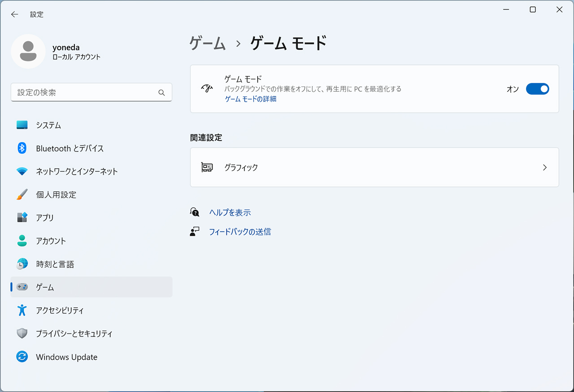The width and height of the screenshot is (574, 392).
Task: Click the network Wi-Fi icon
Action: (x=22, y=172)
